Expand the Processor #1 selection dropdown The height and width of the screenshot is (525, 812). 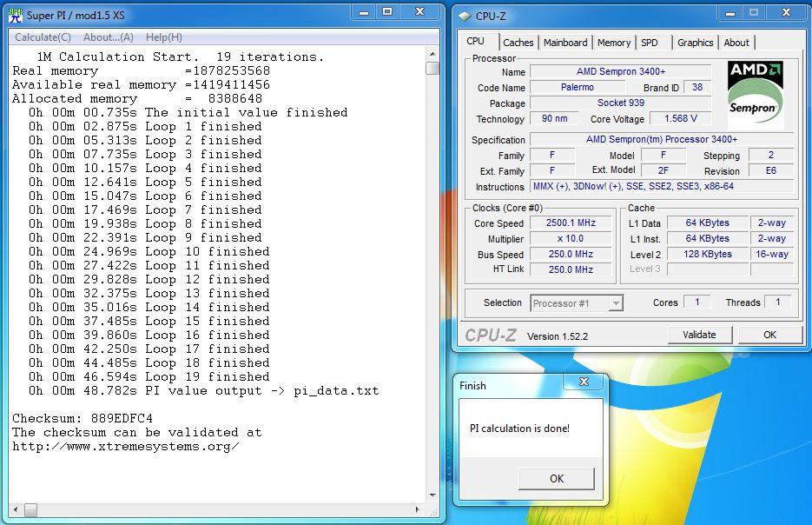click(615, 303)
